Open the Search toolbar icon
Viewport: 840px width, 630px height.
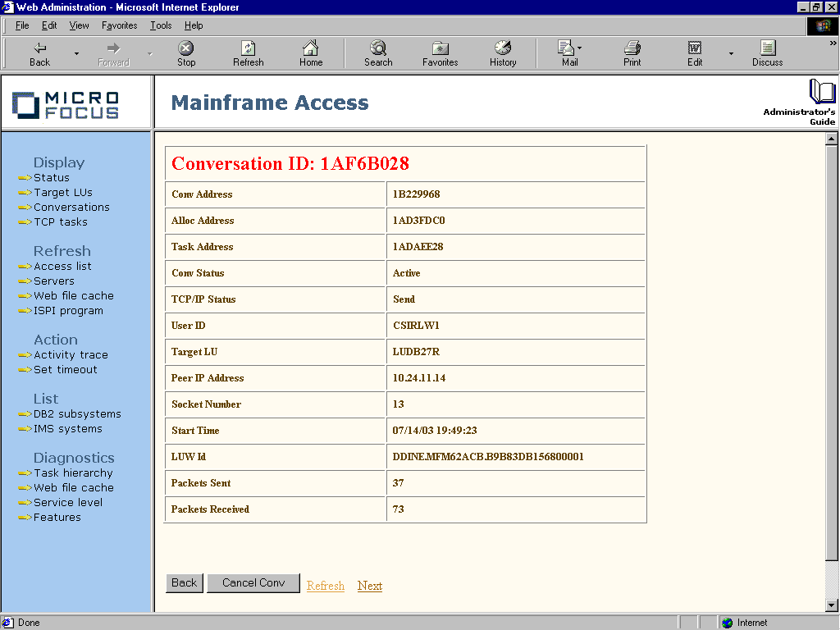(378, 48)
